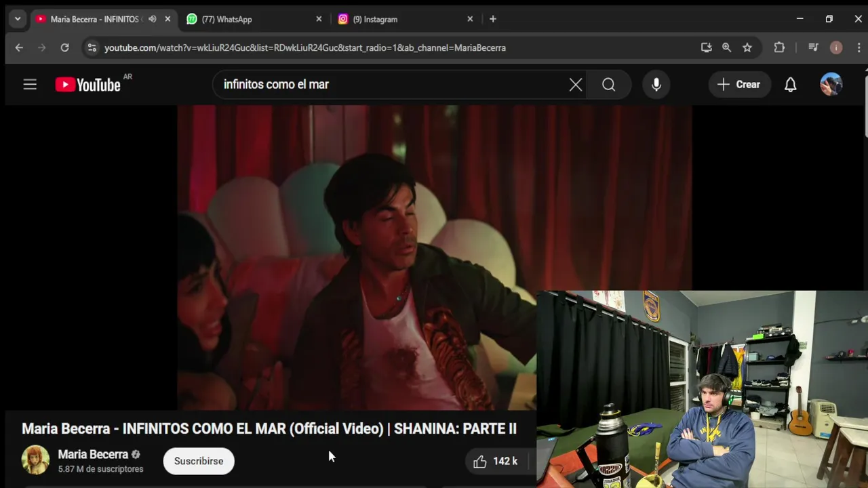Screen dimensions: 868x488
Task: Open the media controls icon
Action: click(813, 47)
